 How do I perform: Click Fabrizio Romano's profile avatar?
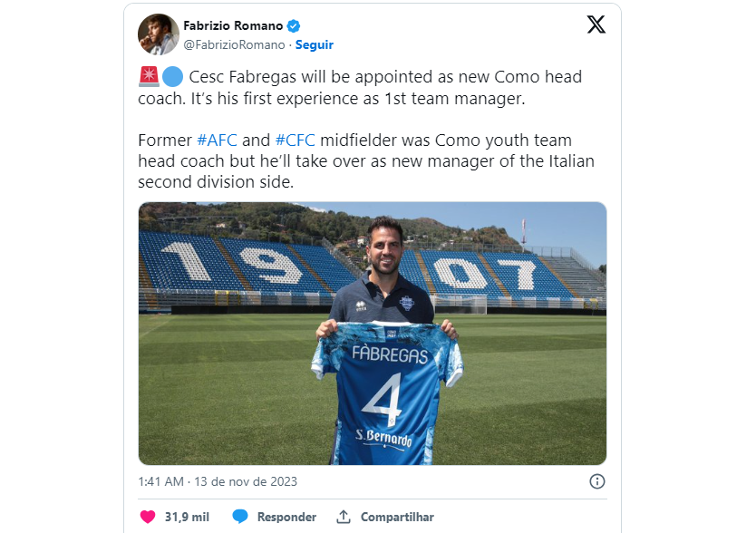[158, 34]
